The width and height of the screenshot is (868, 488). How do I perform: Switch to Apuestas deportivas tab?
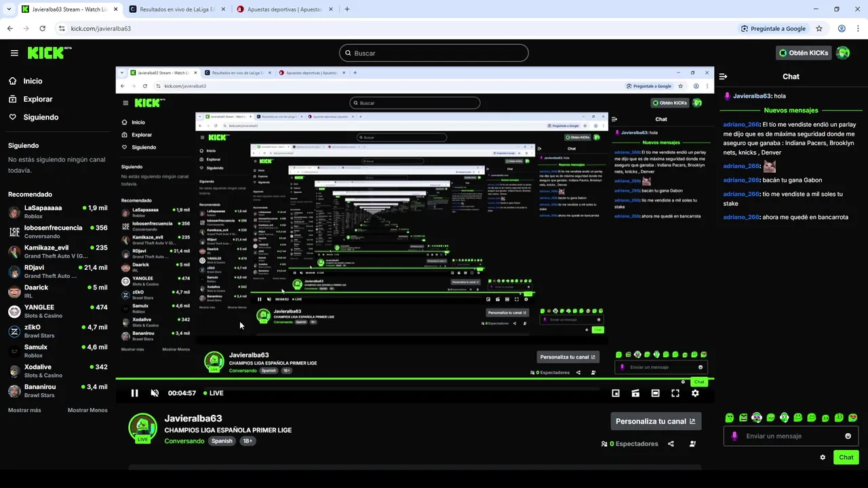coord(285,9)
